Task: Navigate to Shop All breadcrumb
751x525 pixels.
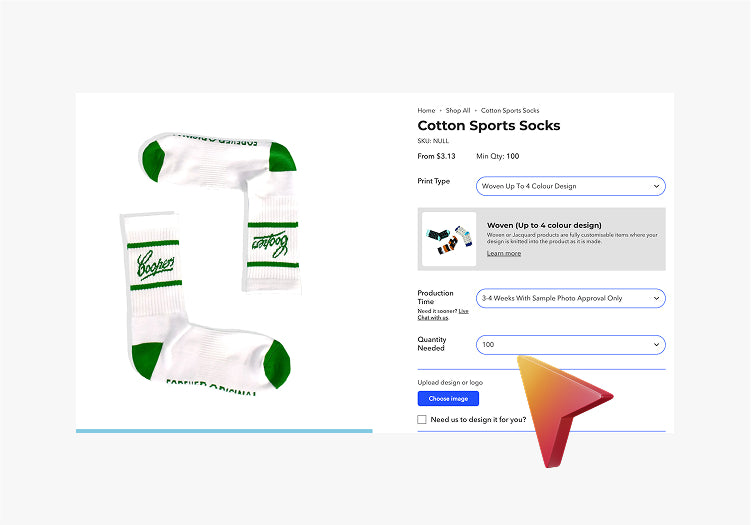Action: [458, 111]
